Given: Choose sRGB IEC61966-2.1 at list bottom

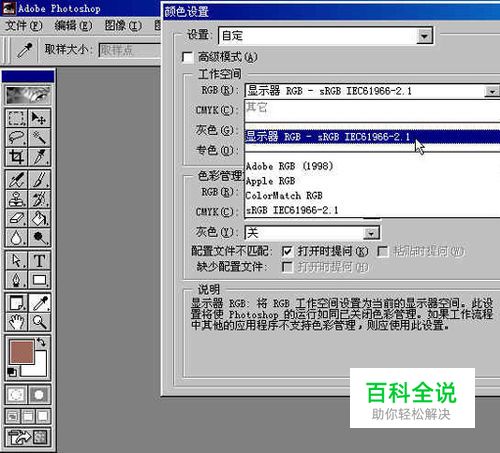Looking at the screenshot, I should (372, 210).
